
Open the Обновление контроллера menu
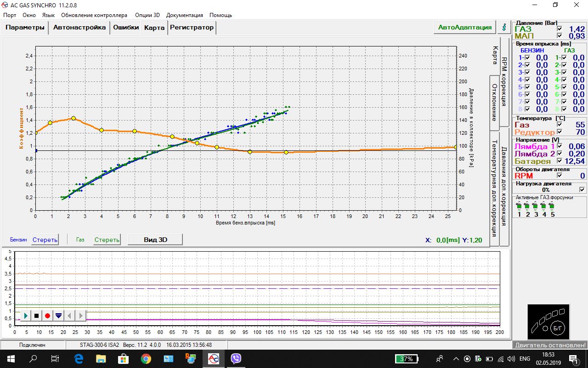(94, 15)
